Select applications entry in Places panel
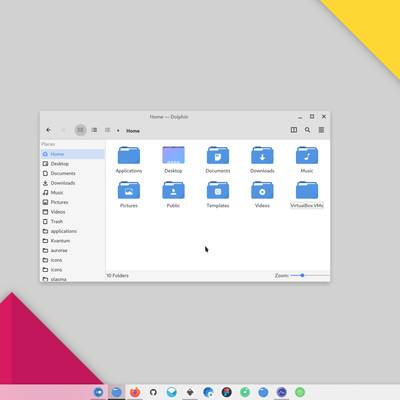Image resolution: width=400 pixels, height=400 pixels. point(73,231)
